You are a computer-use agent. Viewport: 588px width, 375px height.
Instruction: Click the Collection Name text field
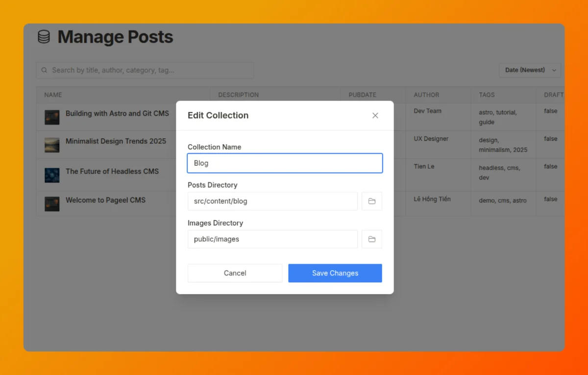(285, 163)
